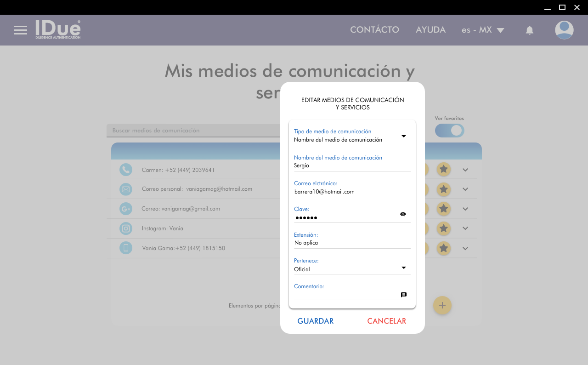Toggle favorite star on Carmen row
The width and height of the screenshot is (588, 365).
(443, 170)
